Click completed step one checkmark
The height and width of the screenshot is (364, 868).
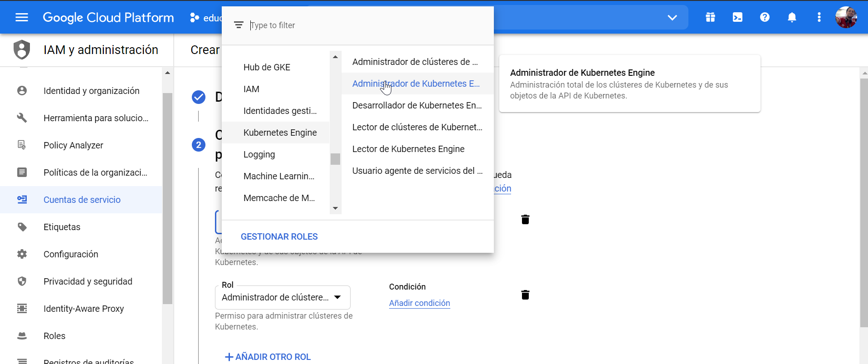point(199,97)
